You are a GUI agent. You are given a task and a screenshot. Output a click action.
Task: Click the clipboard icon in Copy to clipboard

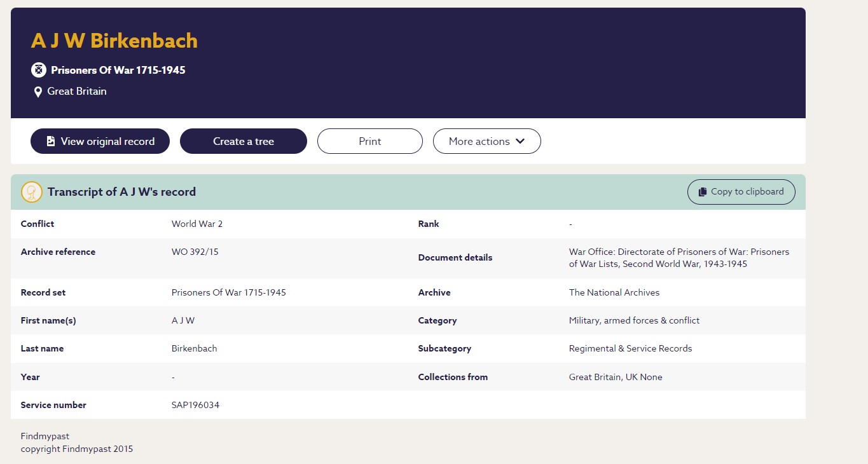[x=703, y=192]
